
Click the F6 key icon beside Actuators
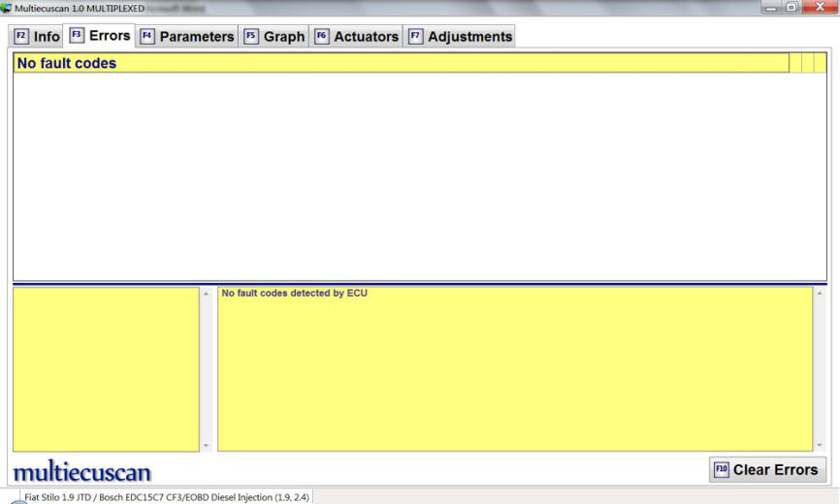[x=322, y=37]
